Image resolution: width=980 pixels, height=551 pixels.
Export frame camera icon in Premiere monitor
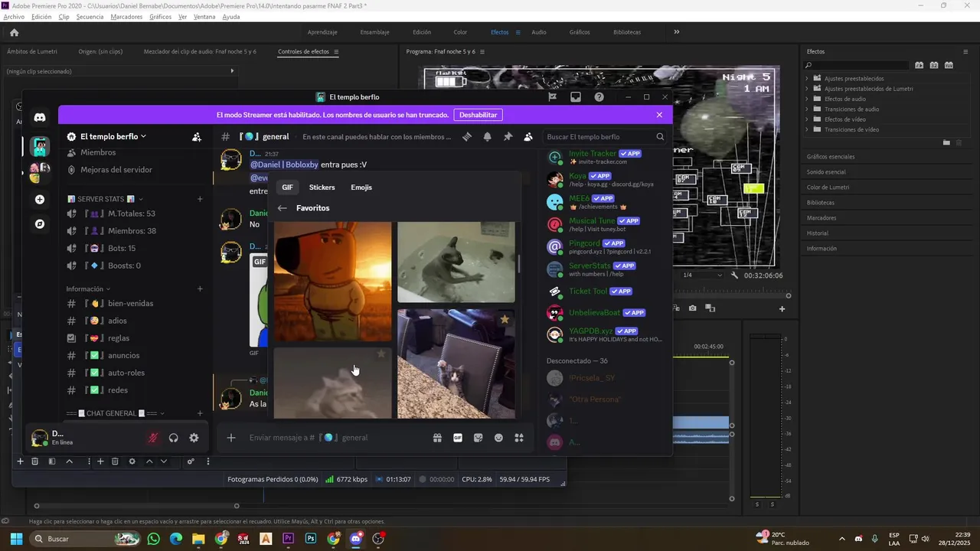point(692,308)
